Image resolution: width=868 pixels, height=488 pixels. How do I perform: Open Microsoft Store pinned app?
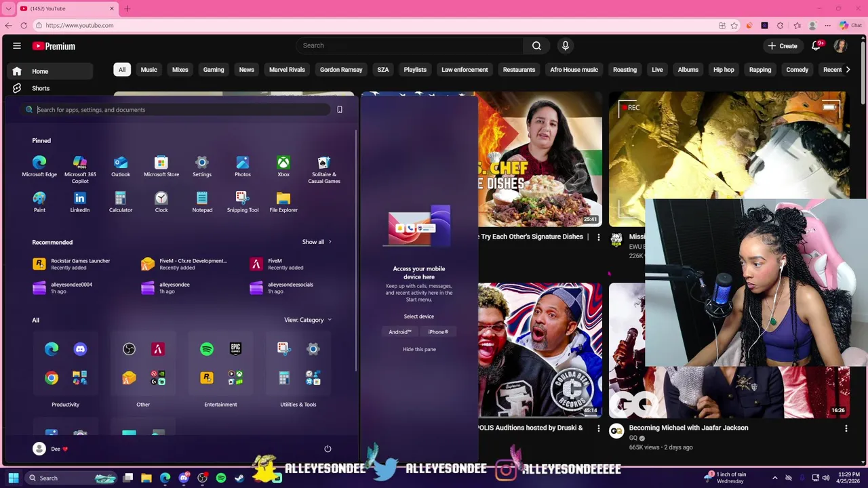click(x=161, y=167)
